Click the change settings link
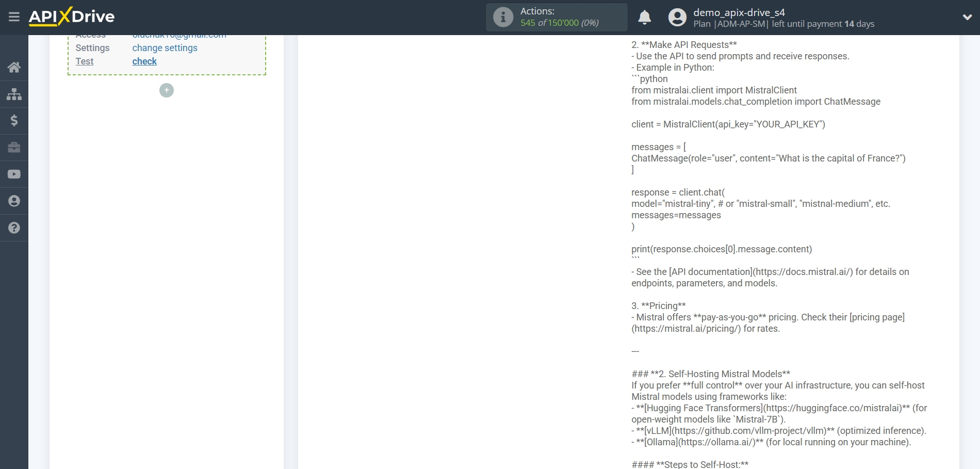 click(x=165, y=48)
